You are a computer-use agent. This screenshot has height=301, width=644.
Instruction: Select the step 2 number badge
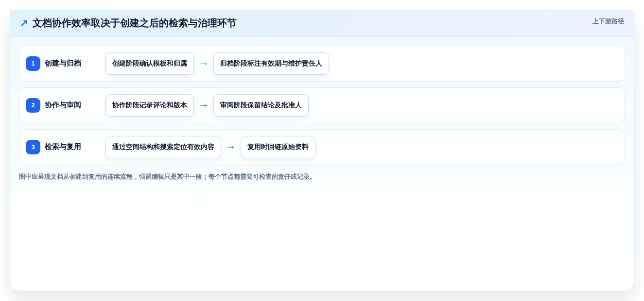[33, 105]
